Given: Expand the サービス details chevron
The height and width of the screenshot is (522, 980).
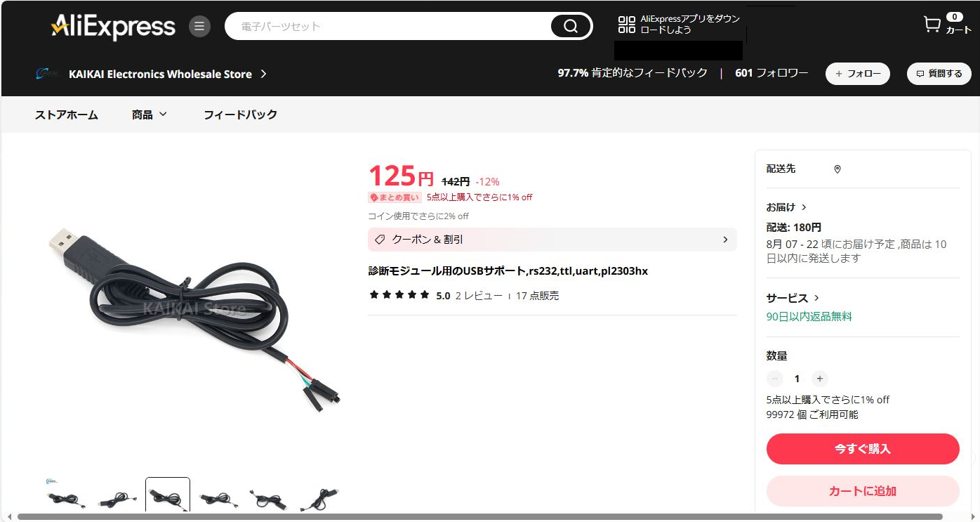Looking at the screenshot, I should 816,298.
